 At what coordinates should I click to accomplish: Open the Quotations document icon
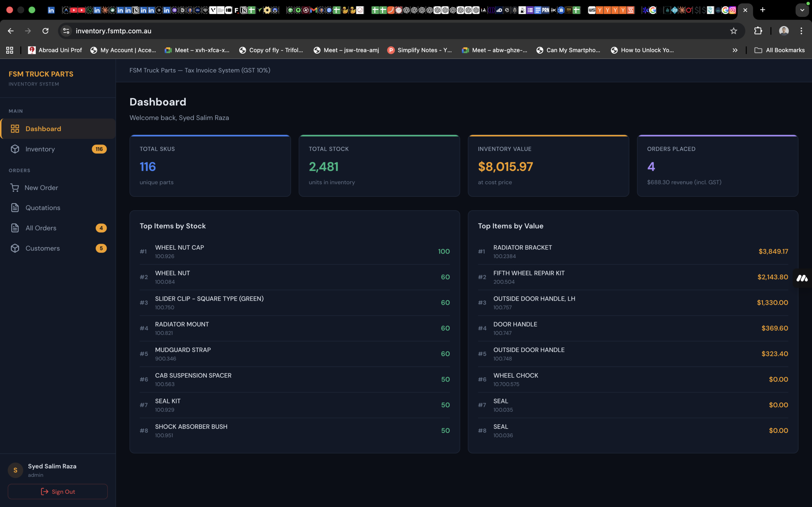[x=15, y=208]
